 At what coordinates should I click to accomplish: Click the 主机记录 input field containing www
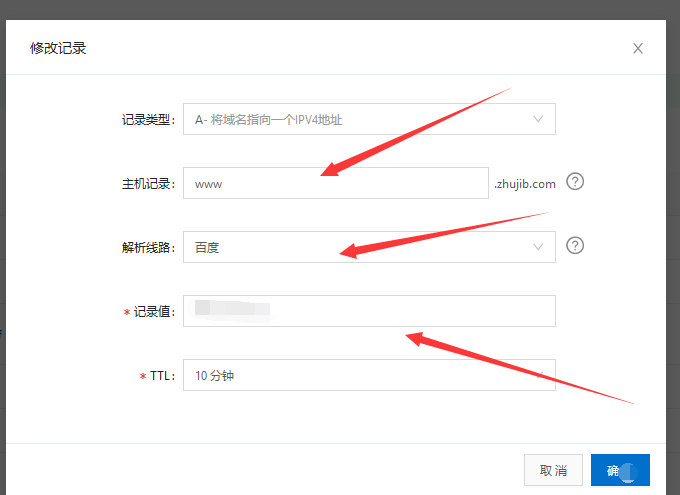pyautogui.click(x=336, y=183)
